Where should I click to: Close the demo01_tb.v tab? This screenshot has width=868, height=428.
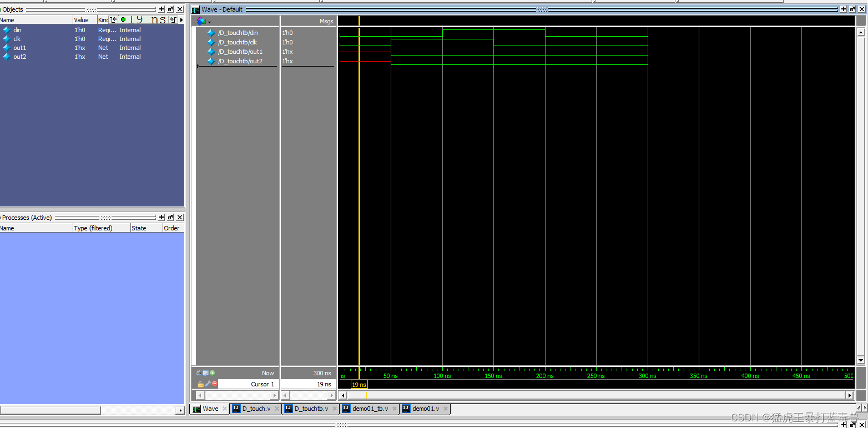point(395,409)
